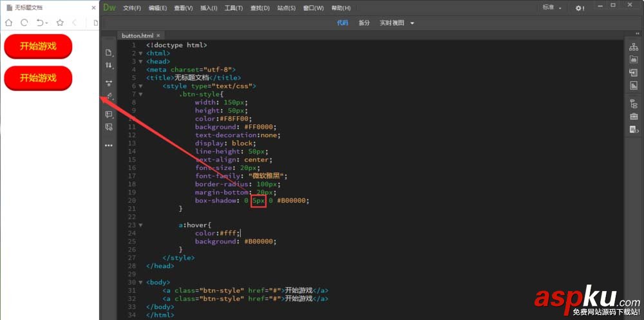Expand the 实时视图 dropdown arrow
Image resolution: width=644 pixels, height=320 pixels.
click(412, 23)
